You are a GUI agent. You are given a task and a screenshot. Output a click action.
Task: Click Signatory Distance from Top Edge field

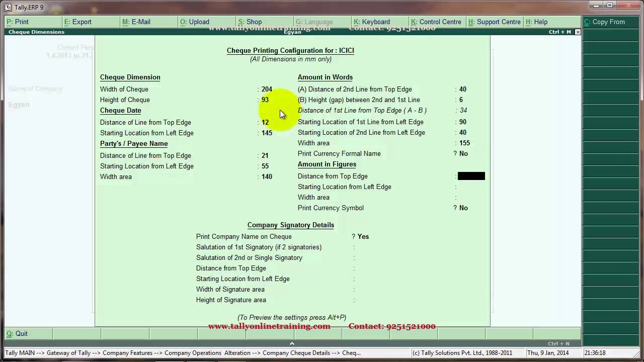click(x=367, y=268)
